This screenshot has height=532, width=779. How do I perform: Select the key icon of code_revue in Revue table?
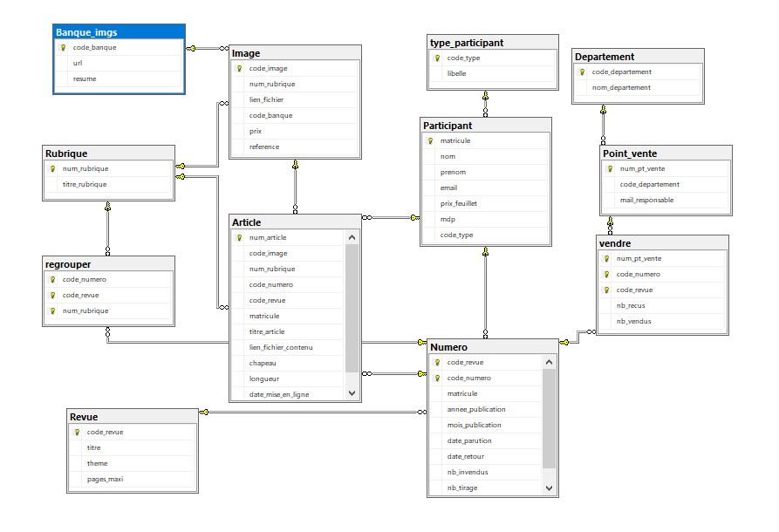click(77, 433)
